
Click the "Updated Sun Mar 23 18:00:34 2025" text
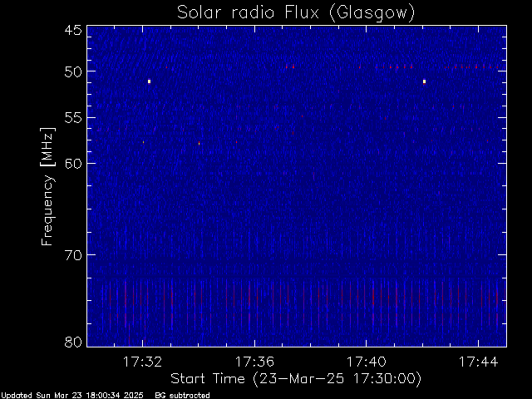(x=71, y=396)
